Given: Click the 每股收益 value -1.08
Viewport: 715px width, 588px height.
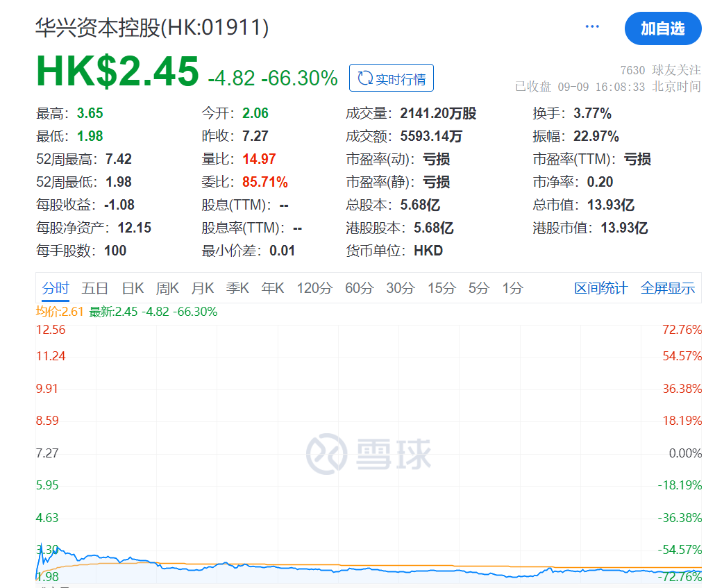Looking at the screenshot, I should (x=119, y=205).
